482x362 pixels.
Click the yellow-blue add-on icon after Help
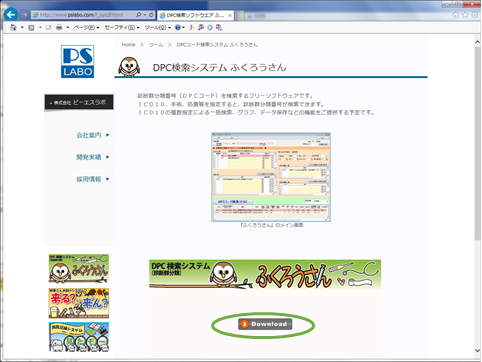click(191, 27)
